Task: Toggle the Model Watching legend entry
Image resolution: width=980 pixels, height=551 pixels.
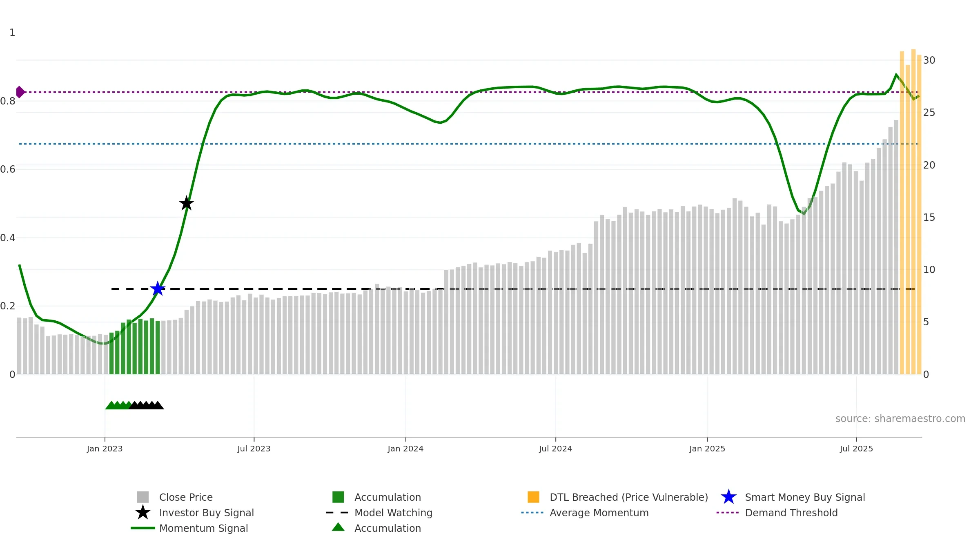Action: [379, 513]
